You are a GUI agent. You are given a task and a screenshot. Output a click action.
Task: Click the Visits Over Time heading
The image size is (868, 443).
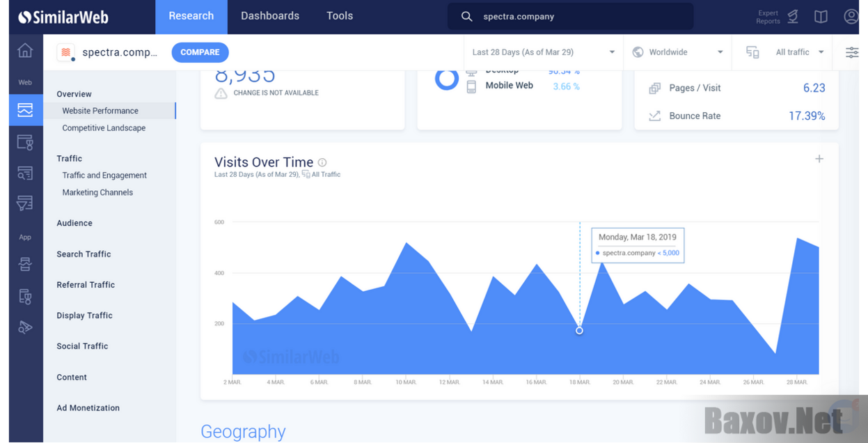click(264, 162)
